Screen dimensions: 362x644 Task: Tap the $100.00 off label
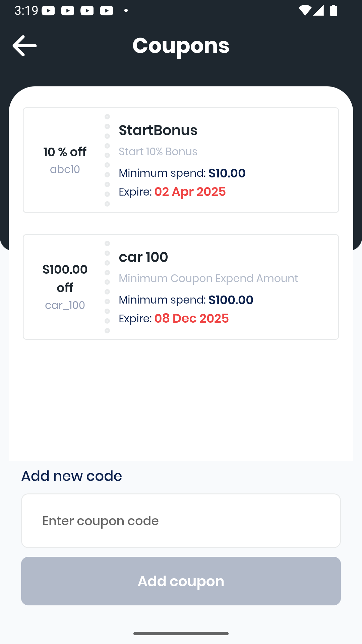pos(65,278)
